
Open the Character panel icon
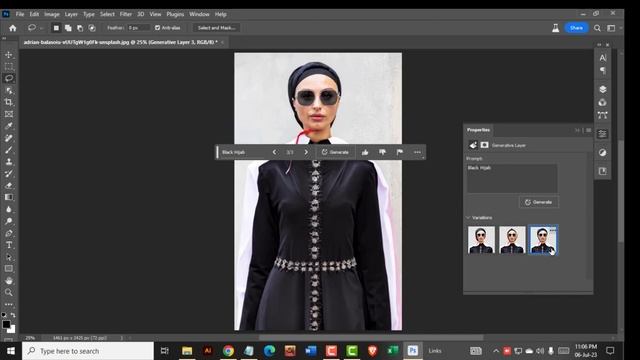click(602, 58)
